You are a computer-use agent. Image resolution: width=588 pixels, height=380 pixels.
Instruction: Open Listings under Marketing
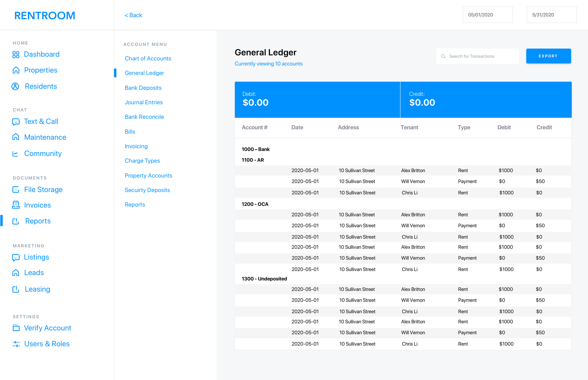(37, 257)
